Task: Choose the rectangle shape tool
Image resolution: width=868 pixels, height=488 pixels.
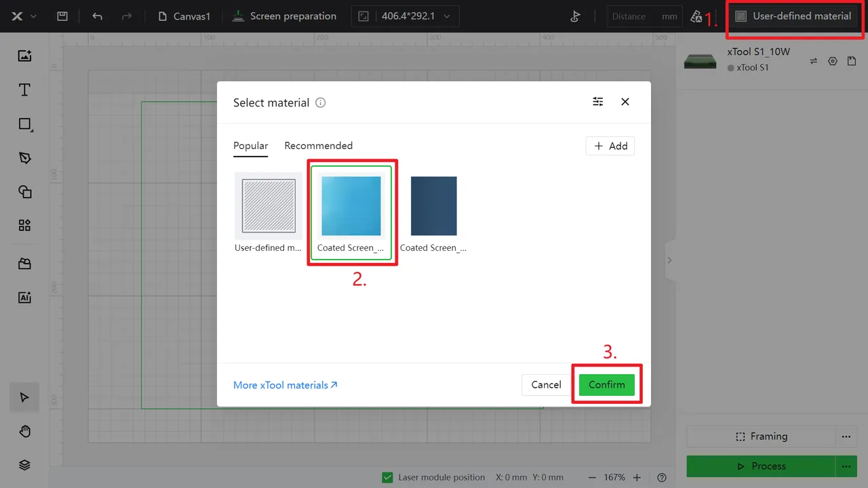Action: (x=24, y=124)
